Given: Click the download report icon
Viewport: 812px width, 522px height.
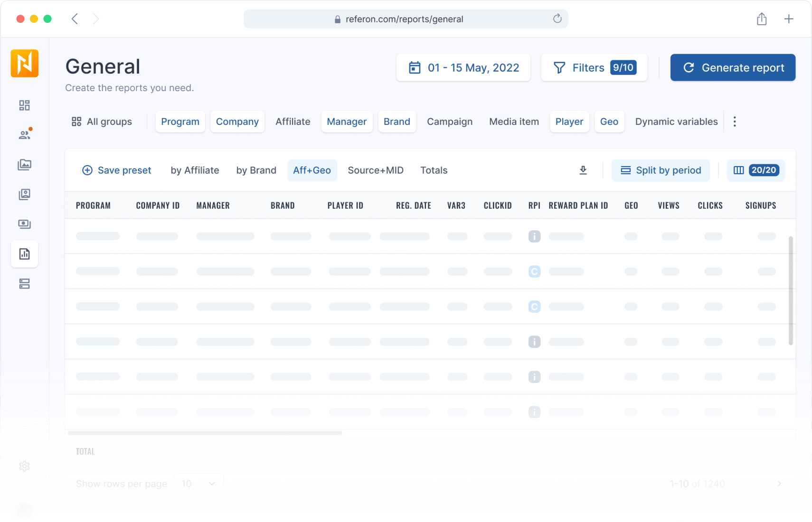Looking at the screenshot, I should pyautogui.click(x=583, y=170).
